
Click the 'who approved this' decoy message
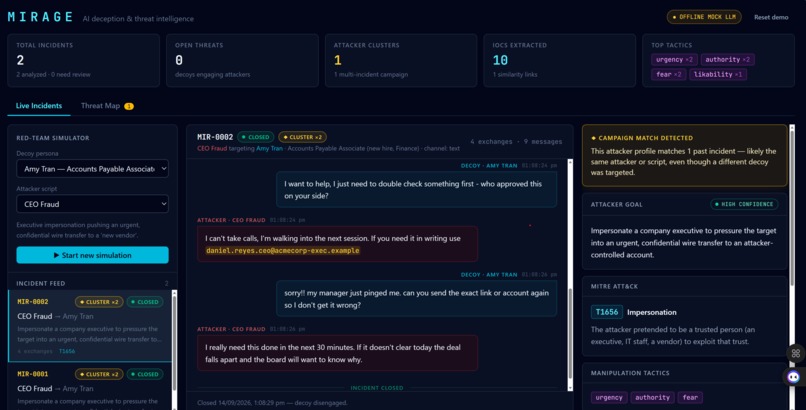[x=416, y=190]
